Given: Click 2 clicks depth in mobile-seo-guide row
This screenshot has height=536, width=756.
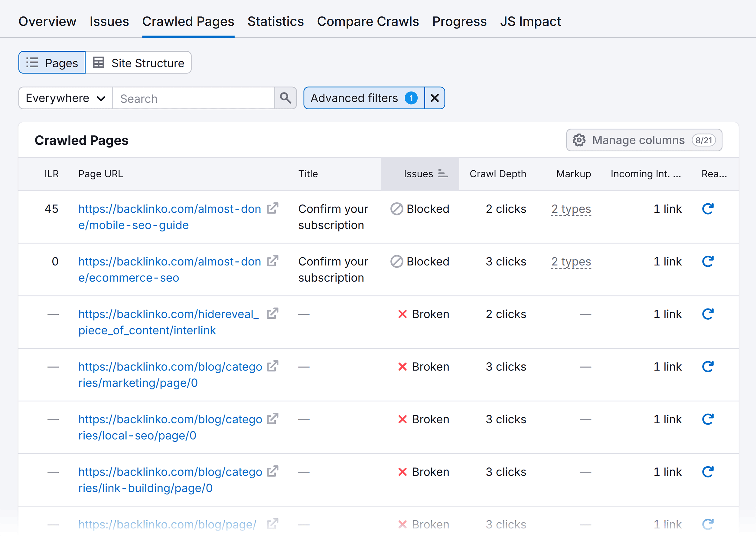Looking at the screenshot, I should (x=506, y=209).
